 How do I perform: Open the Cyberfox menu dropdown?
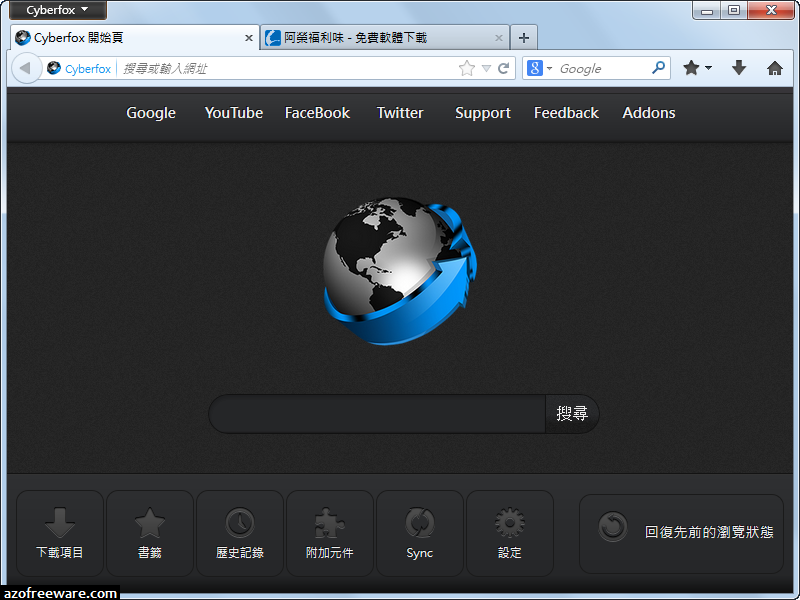click(x=55, y=10)
